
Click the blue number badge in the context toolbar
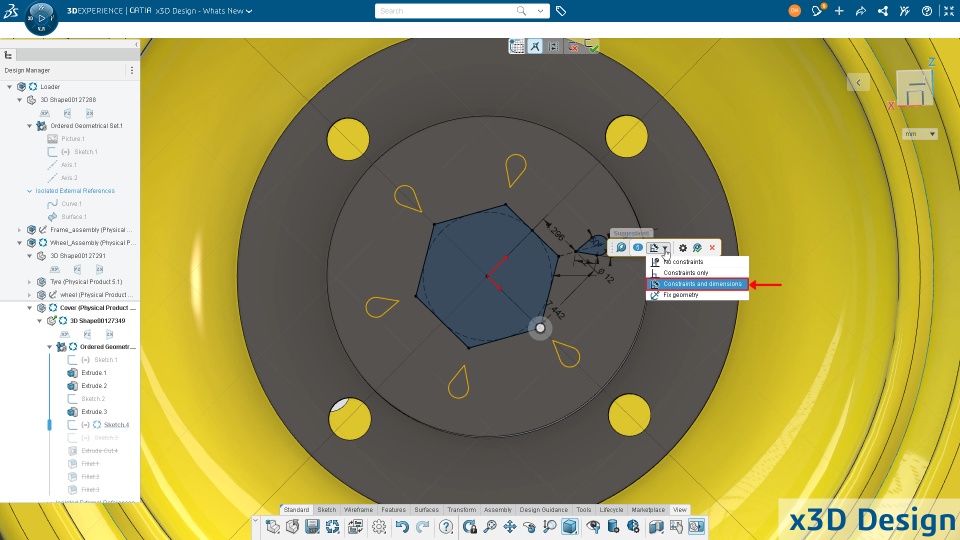637,247
